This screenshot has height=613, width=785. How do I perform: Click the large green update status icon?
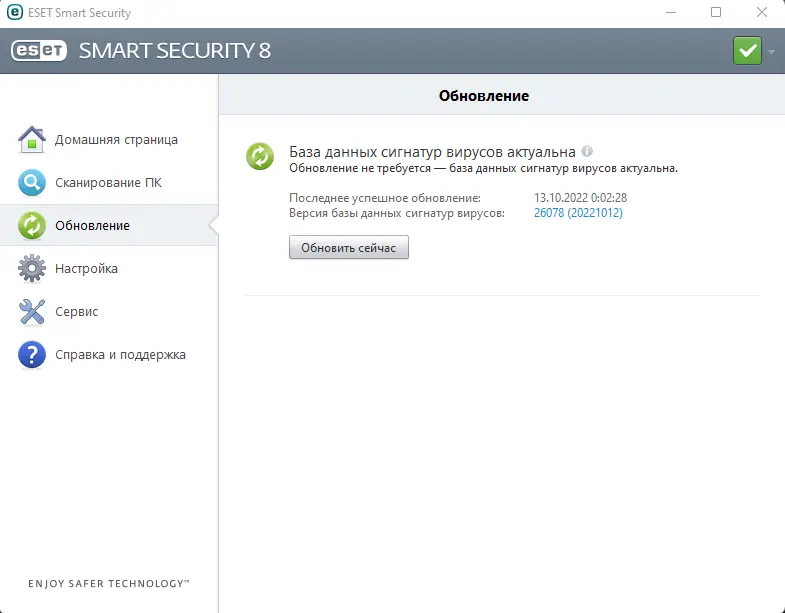pos(260,156)
